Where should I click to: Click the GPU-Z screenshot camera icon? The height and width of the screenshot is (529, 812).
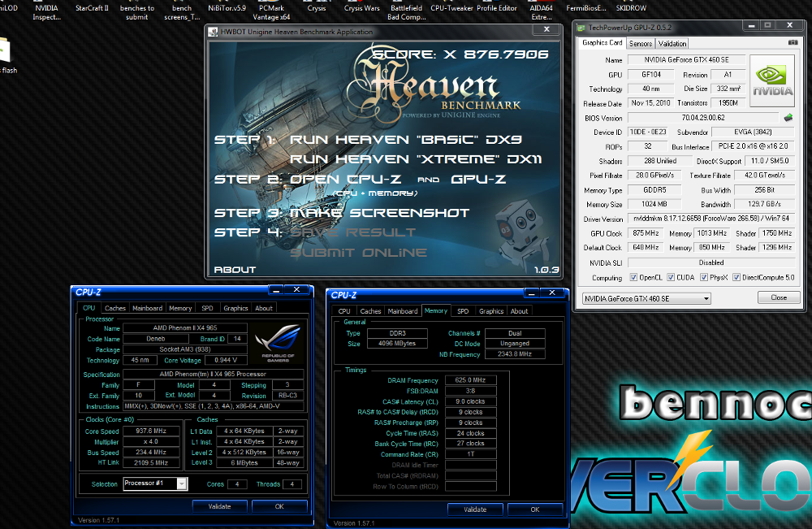[793, 42]
